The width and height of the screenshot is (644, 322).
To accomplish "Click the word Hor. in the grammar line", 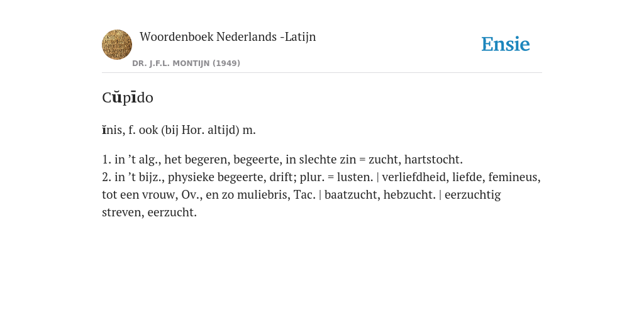I will click(193, 130).
